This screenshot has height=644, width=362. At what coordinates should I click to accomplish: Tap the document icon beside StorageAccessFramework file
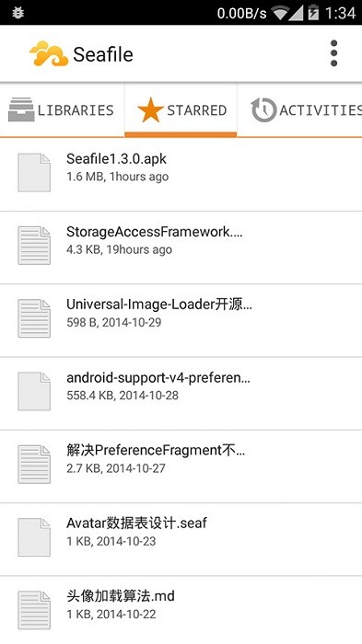tap(34, 246)
